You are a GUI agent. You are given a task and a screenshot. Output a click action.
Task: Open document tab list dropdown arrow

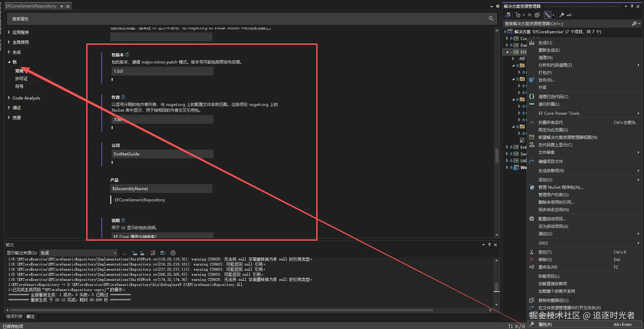coord(492,6)
